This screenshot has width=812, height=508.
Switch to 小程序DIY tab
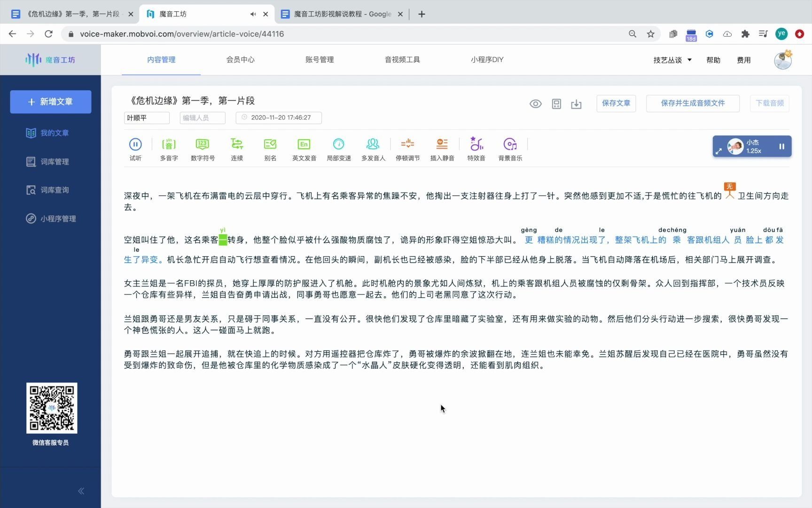(487, 60)
